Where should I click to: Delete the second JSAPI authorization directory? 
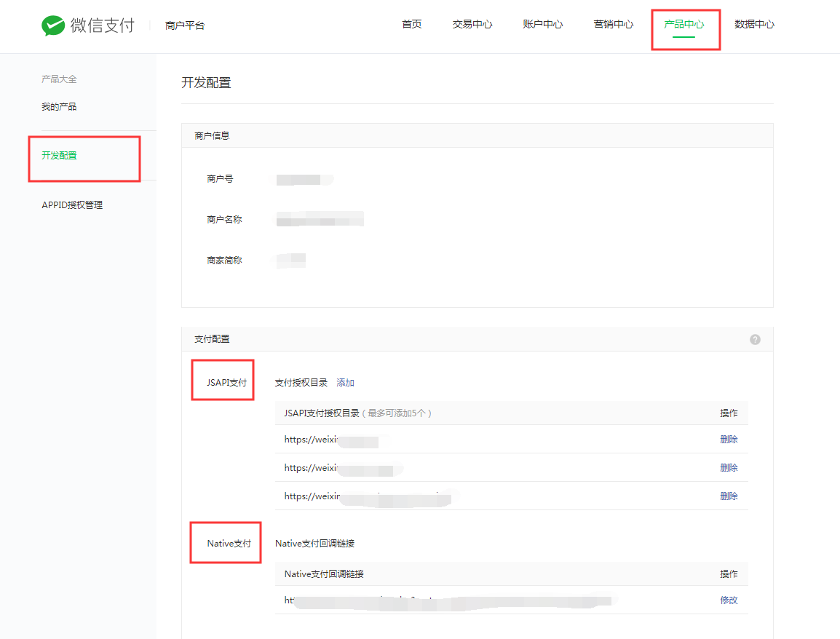pyautogui.click(x=729, y=467)
